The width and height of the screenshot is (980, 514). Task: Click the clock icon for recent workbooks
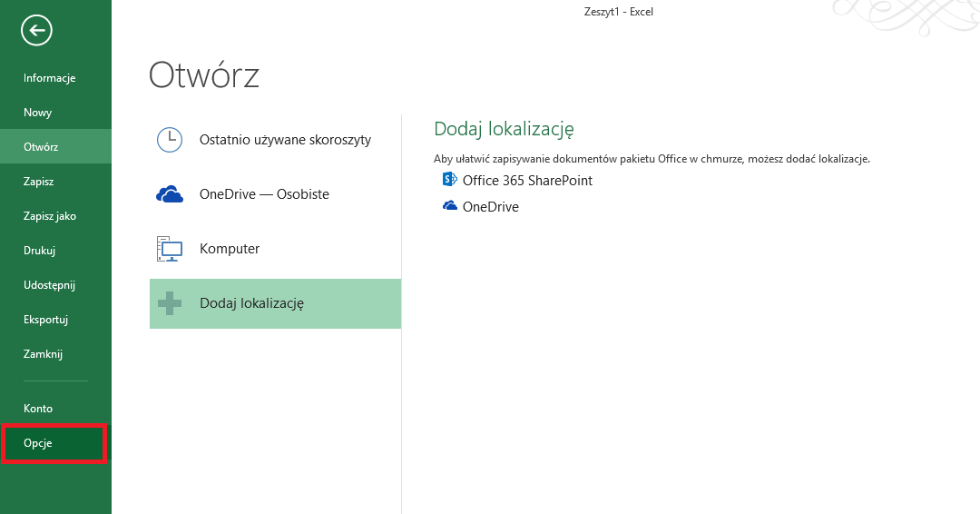pos(170,140)
